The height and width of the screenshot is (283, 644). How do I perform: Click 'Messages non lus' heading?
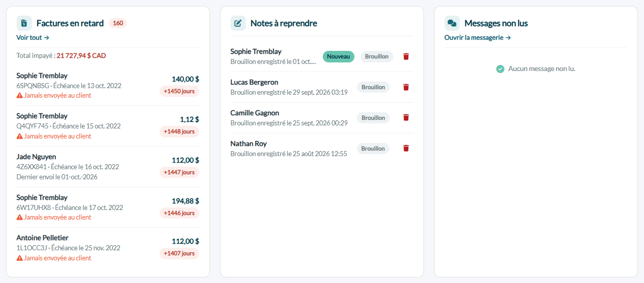point(496,23)
